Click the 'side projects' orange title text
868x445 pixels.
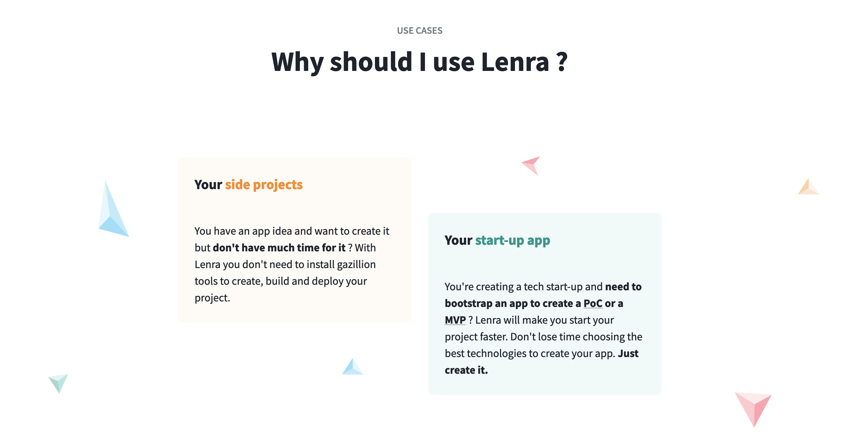coord(264,185)
